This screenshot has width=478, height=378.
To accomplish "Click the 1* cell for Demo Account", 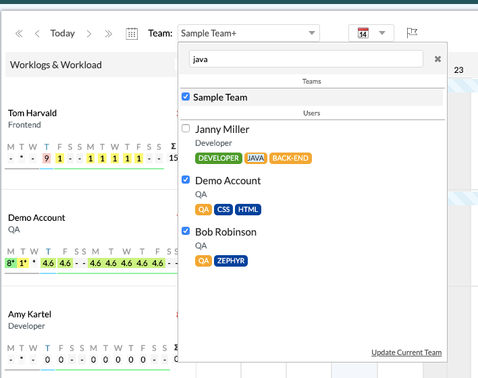I will 23,263.
